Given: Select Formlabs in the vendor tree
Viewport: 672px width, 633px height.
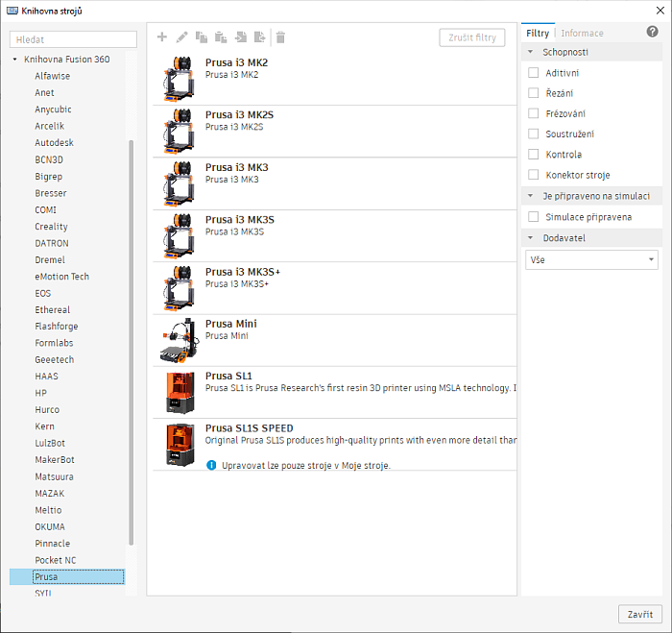Looking at the screenshot, I should (54, 343).
